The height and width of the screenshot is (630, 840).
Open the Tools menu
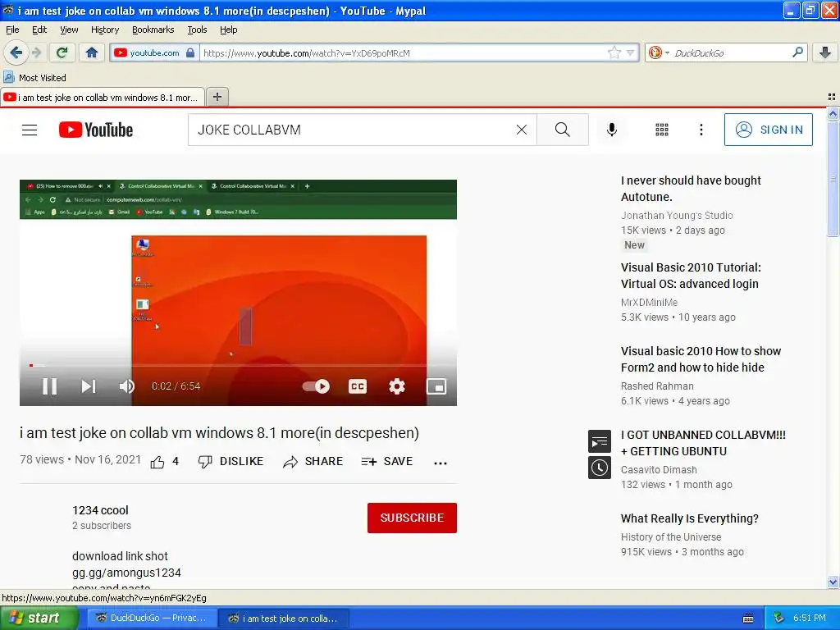tap(197, 30)
